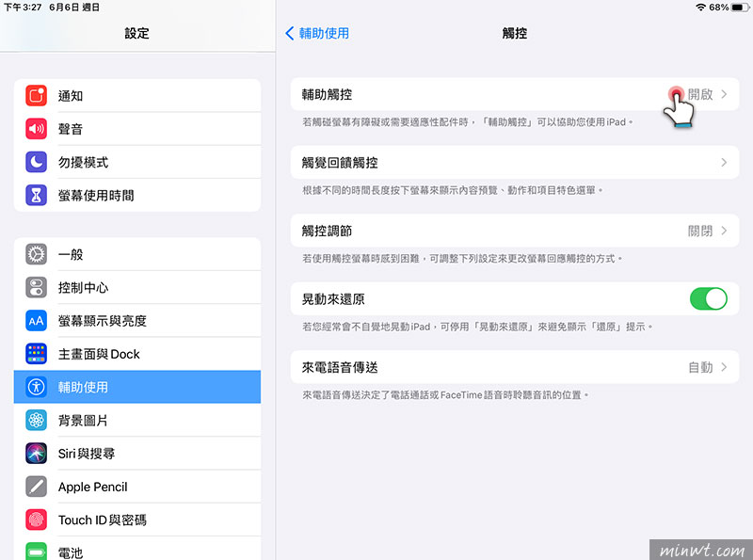This screenshot has height=560, width=753.
Task: Tap the 自動 value of 來電語音傳送
Action: point(700,367)
